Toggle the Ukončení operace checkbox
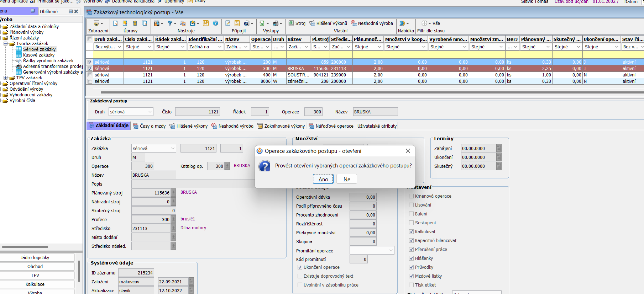This screenshot has height=294, width=644. (300, 267)
